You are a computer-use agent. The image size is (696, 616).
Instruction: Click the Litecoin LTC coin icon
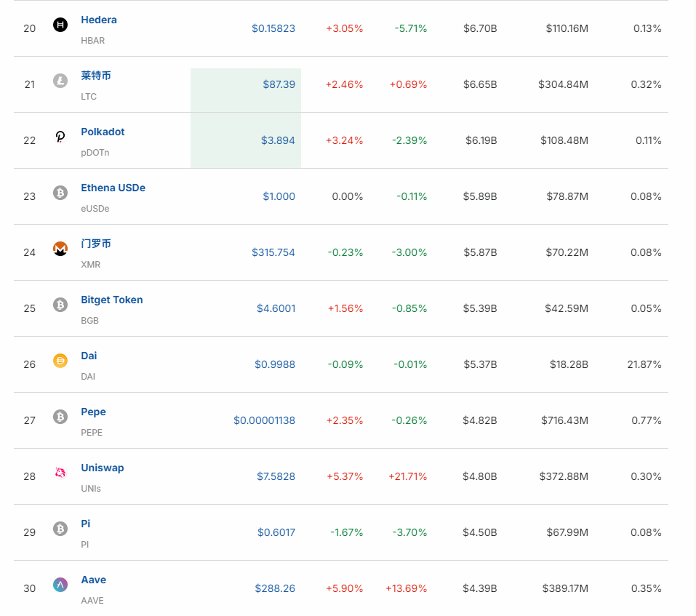point(60,81)
